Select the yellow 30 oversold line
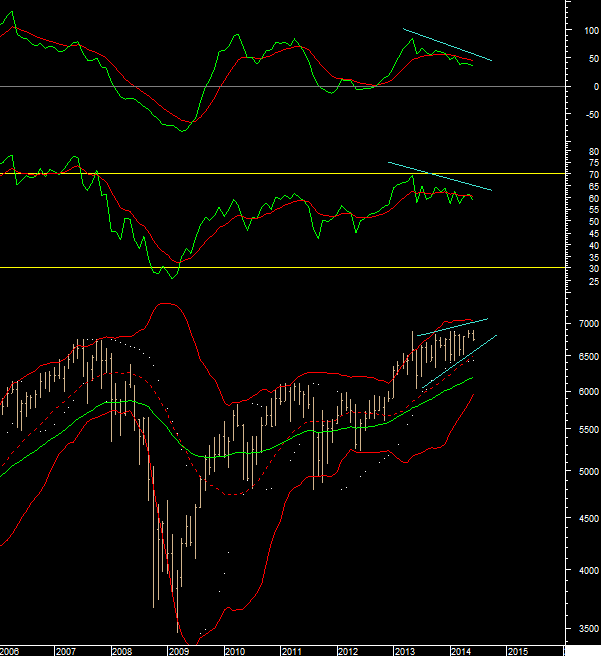 pyautogui.click(x=282, y=267)
